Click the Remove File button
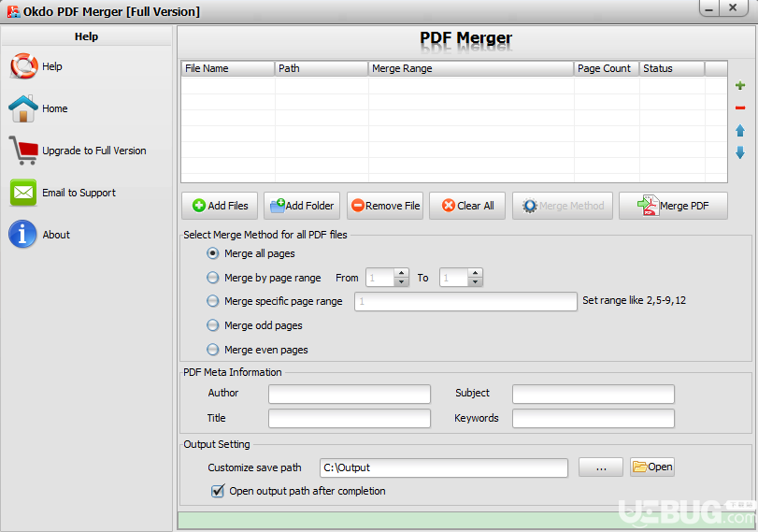Viewport: 758px width, 532px height. pos(385,206)
